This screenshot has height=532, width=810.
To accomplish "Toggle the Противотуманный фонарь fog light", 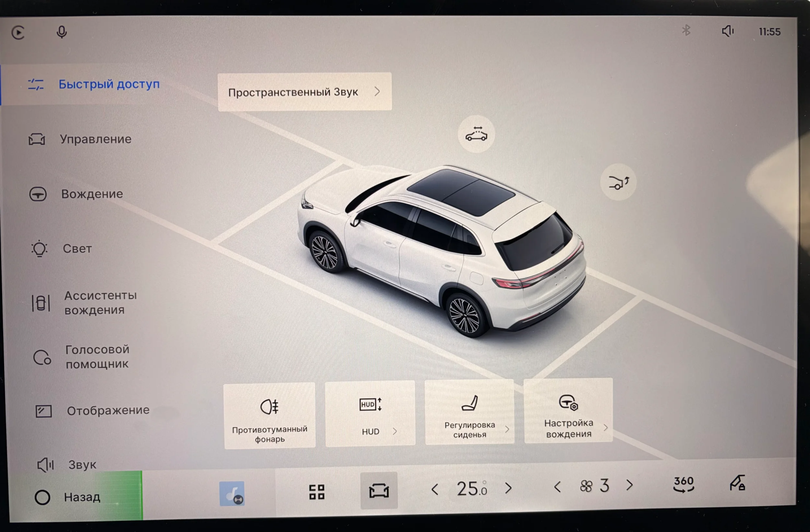I will 270,416.
